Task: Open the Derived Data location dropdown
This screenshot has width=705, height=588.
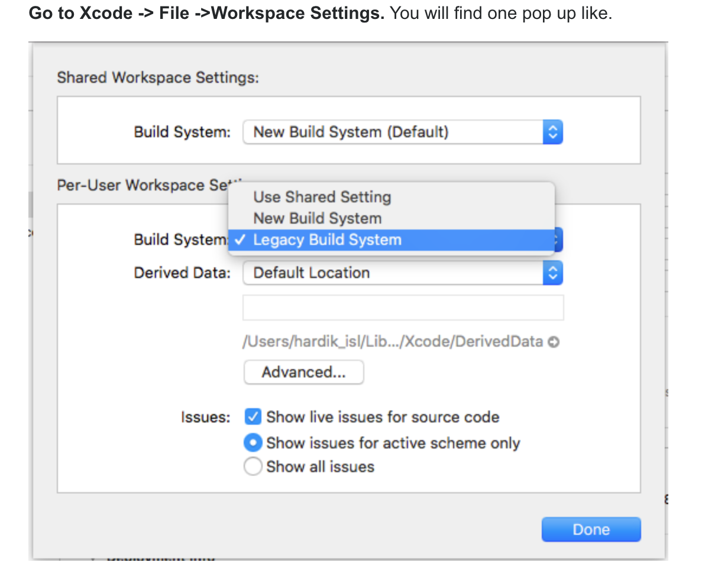Action: pos(403,273)
